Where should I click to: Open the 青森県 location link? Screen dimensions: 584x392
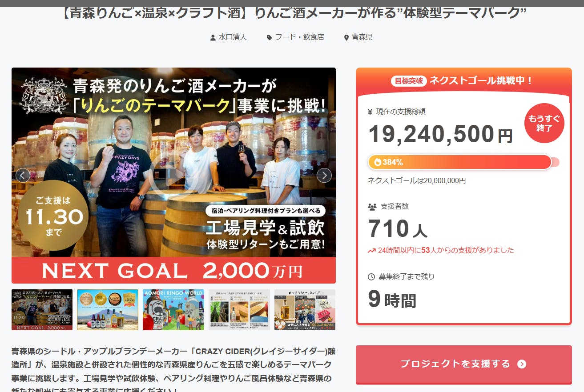(x=362, y=37)
